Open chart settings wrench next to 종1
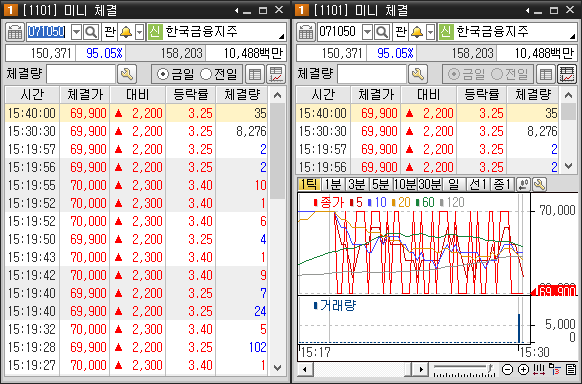Viewport: 582px width, 384px height. [x=539, y=184]
